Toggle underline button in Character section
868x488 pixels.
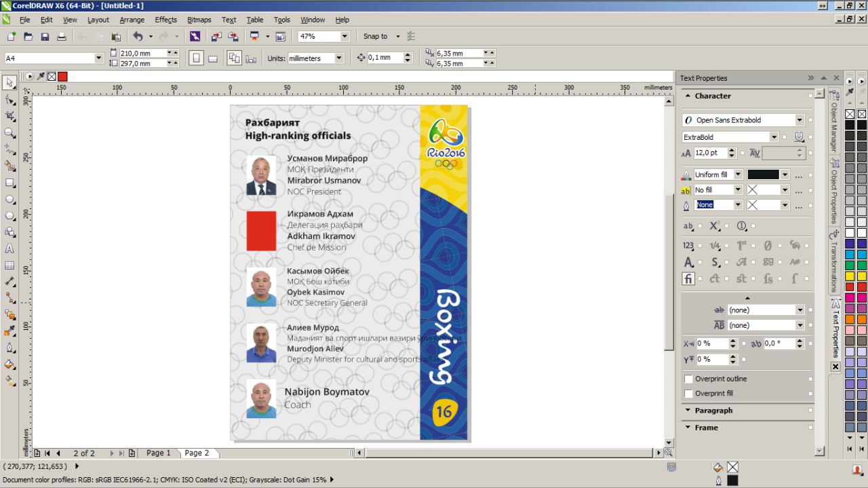click(799, 137)
